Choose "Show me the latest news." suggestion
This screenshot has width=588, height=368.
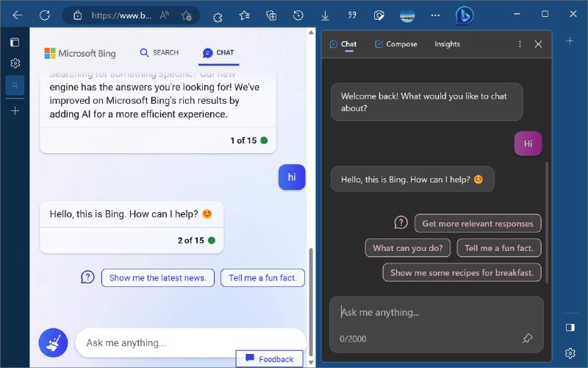pyautogui.click(x=158, y=278)
